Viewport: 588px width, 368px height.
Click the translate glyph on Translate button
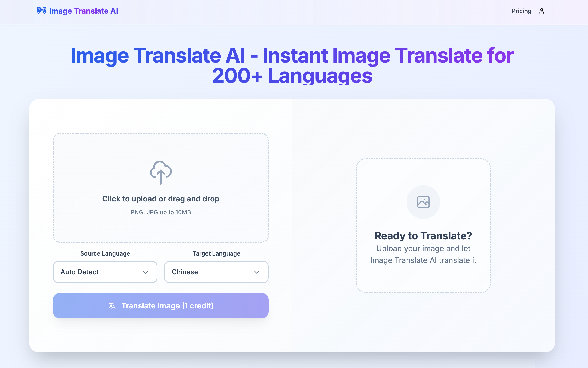coord(112,306)
